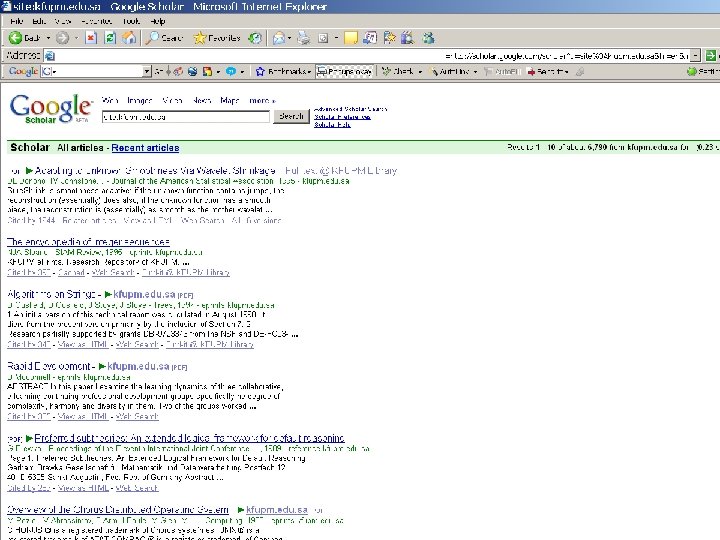Click the Send to toolbar button
This screenshot has height=540, width=720.
[546, 71]
